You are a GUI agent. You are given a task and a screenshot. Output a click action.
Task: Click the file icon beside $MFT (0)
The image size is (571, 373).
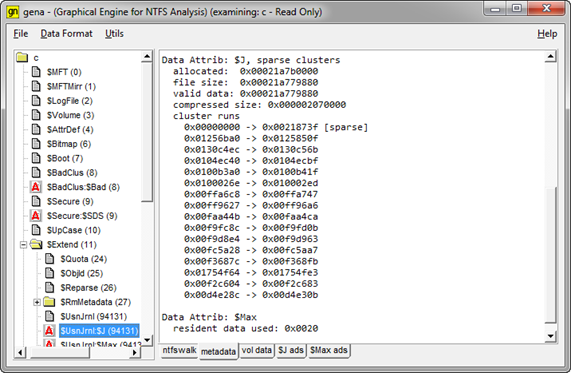pyautogui.click(x=36, y=72)
